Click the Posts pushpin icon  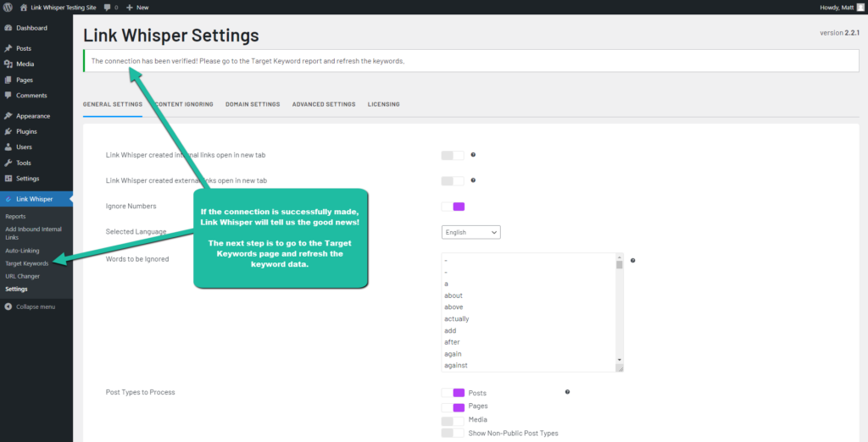(8, 48)
